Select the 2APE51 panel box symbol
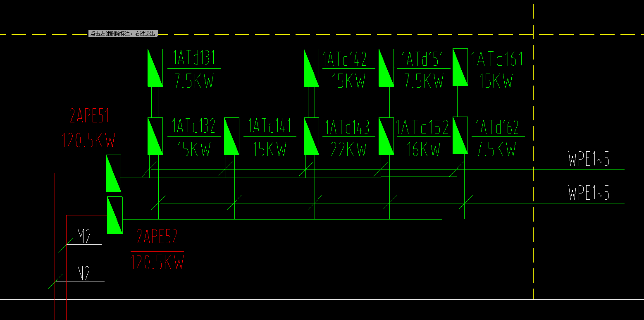 coord(114,174)
